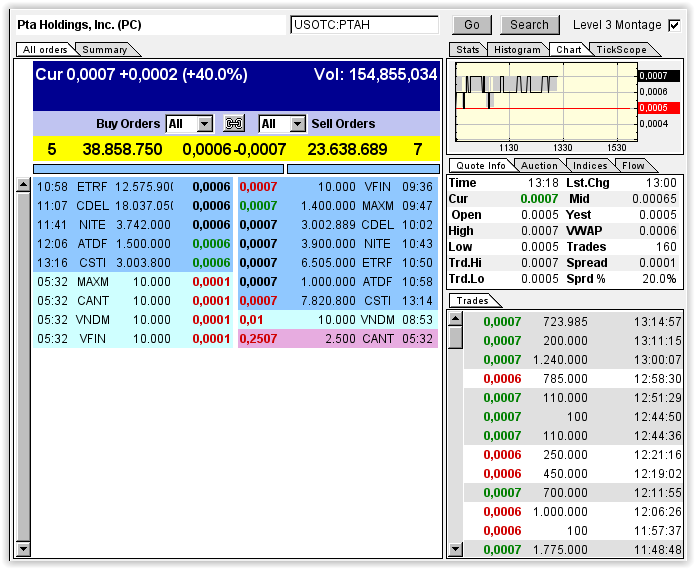Image resolution: width=695 pixels, height=569 pixels.
Task: Select the CSTI buy order 3.003.800
Action: coord(133,263)
